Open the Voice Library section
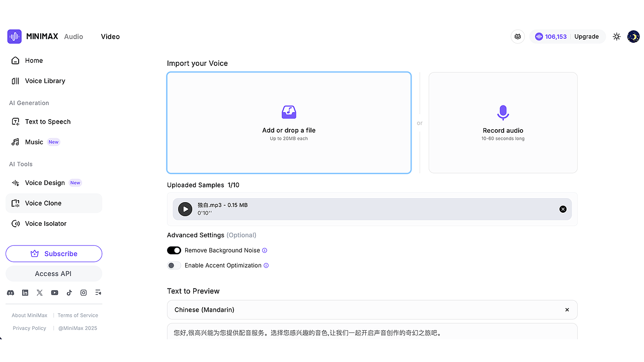Viewport: 644px width, 362px height. [45, 81]
